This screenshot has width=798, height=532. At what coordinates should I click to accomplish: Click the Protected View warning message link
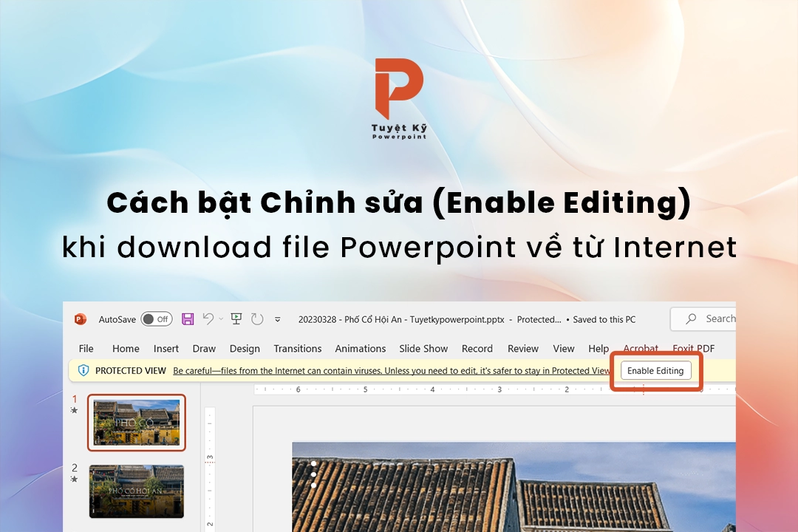click(x=392, y=371)
